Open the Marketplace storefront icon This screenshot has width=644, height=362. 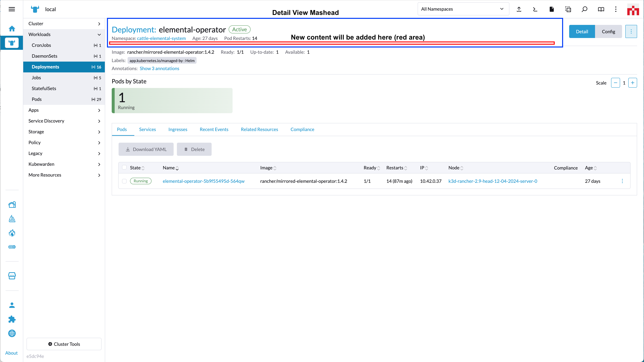point(12,276)
